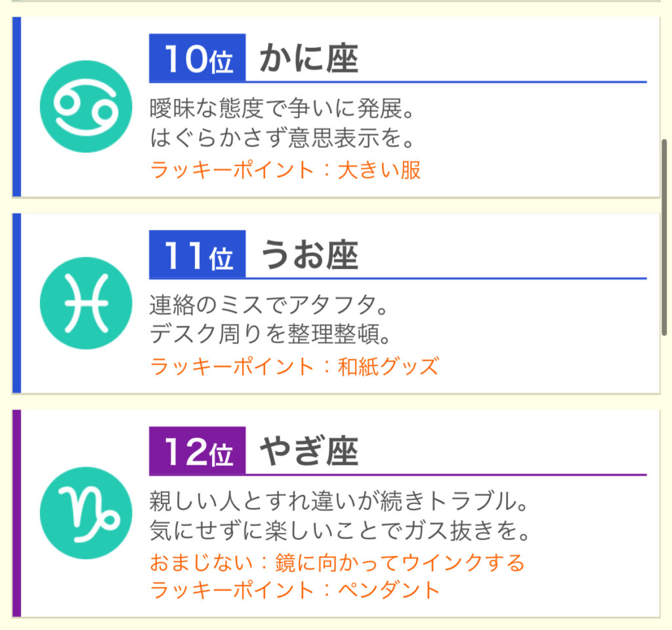The height and width of the screenshot is (630, 672).
Task: Select the 11位 rank badge
Action: [x=197, y=255]
